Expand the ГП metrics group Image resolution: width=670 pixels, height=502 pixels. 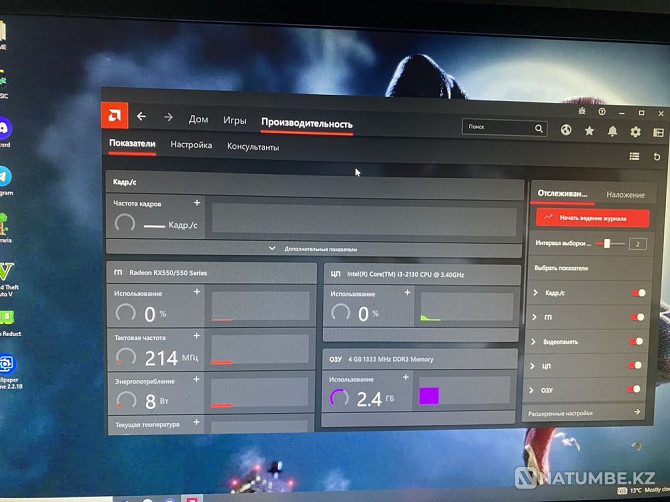pos(534,317)
